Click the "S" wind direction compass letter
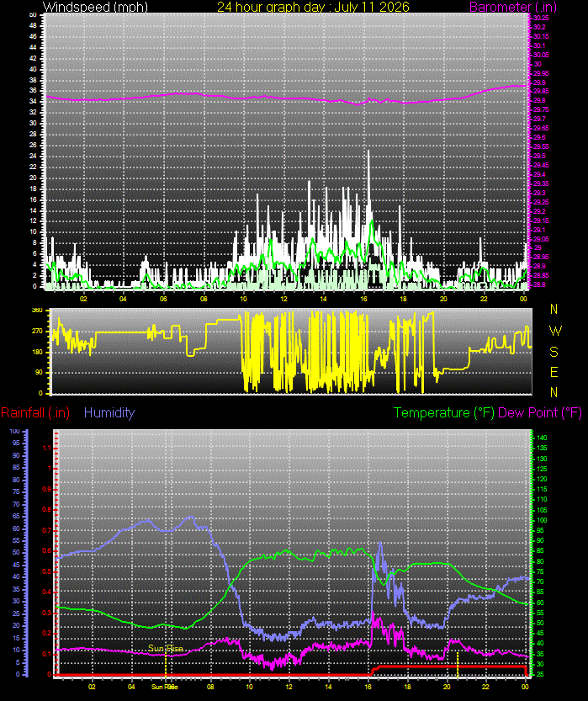Viewport: 588px width, 701px height. pyautogui.click(x=554, y=352)
